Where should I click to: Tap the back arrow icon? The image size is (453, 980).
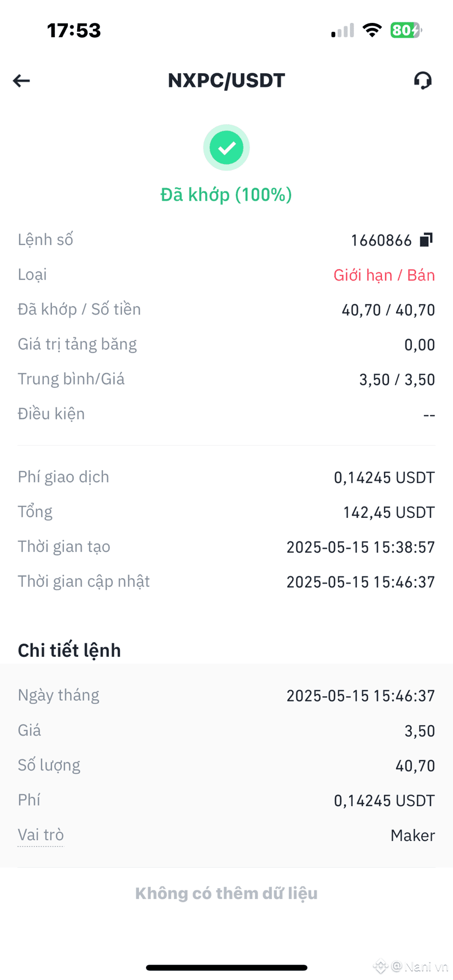coord(21,81)
